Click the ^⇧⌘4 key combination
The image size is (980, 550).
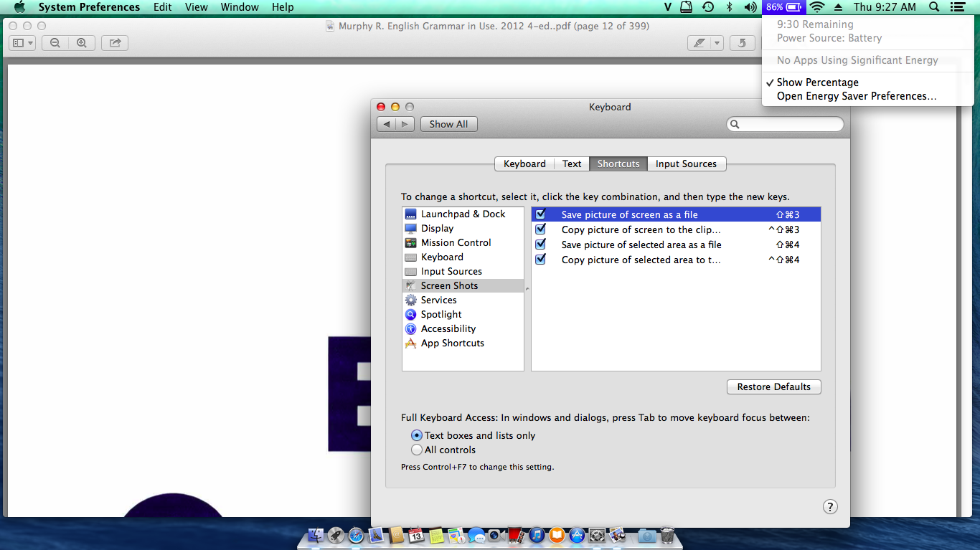tap(784, 260)
